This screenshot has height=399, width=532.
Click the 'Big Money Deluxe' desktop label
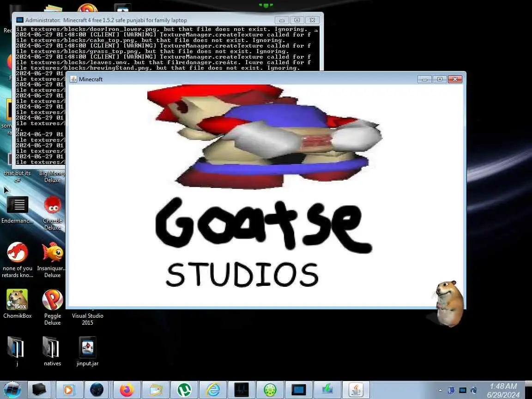pos(52,176)
